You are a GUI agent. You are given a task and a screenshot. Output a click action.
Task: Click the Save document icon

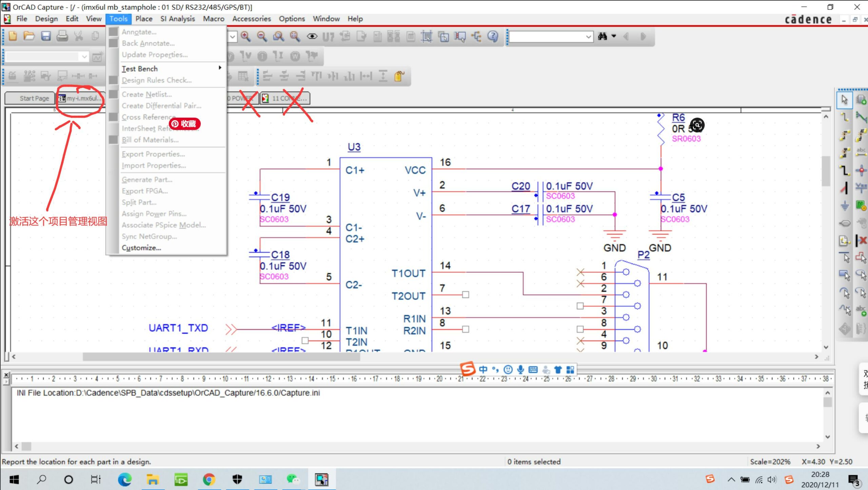click(46, 36)
